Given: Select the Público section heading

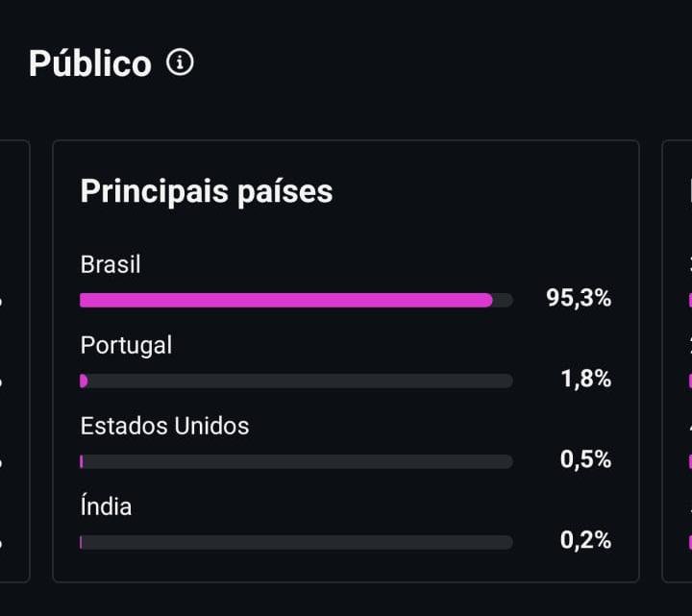Looking at the screenshot, I should pyautogui.click(x=90, y=63).
